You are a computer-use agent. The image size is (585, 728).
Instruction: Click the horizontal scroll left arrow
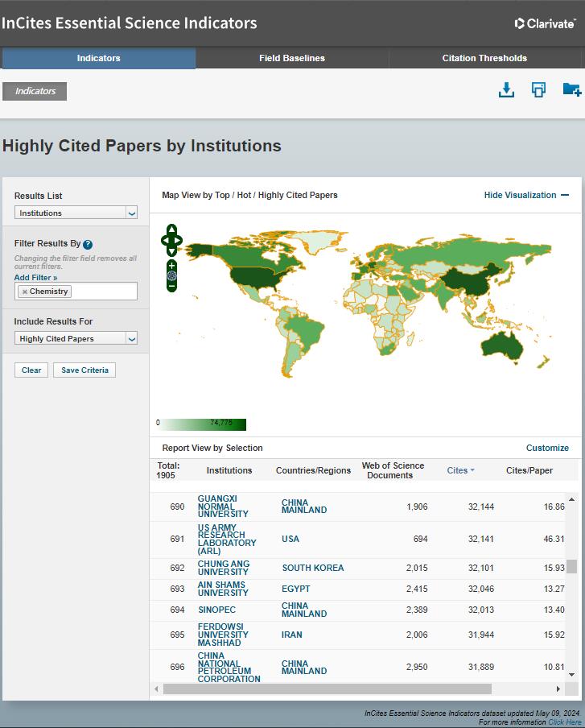pos(156,689)
